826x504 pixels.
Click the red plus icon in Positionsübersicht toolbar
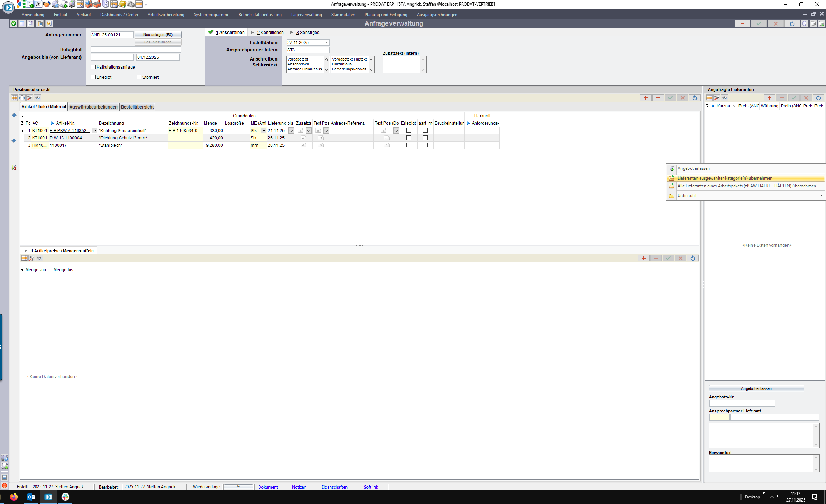(645, 98)
